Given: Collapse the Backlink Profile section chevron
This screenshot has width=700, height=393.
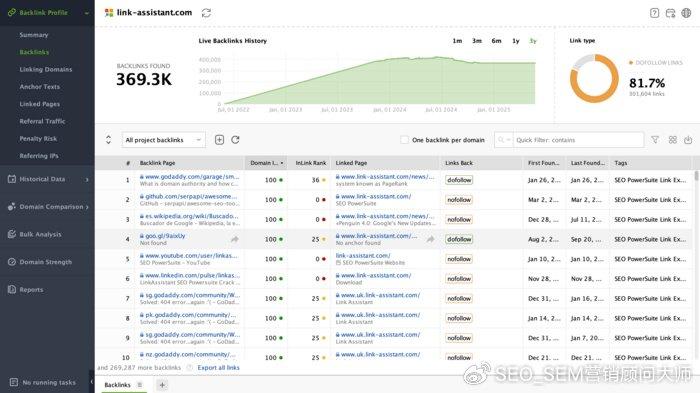Looking at the screenshot, I should click(x=87, y=13).
